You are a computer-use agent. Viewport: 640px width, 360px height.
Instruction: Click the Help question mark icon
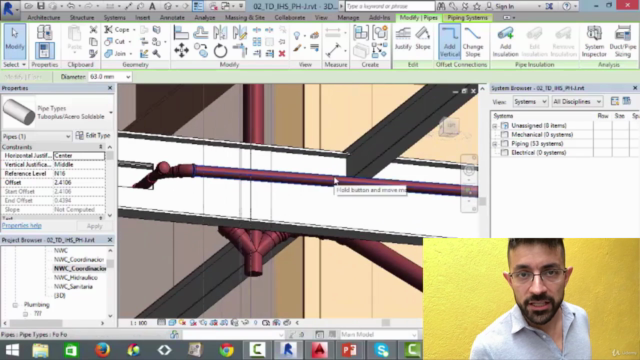tap(567, 6)
